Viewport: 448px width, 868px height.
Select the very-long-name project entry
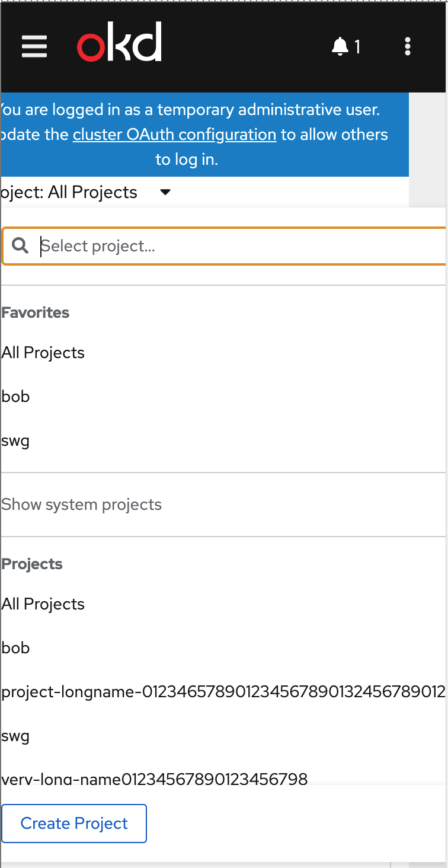point(155,778)
